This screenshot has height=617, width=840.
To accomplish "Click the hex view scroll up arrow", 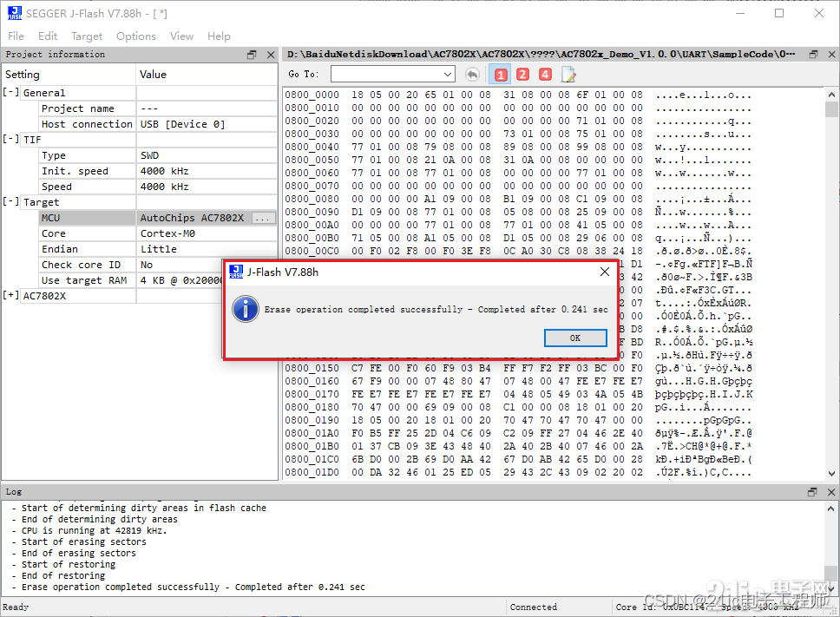I will pyautogui.click(x=831, y=95).
